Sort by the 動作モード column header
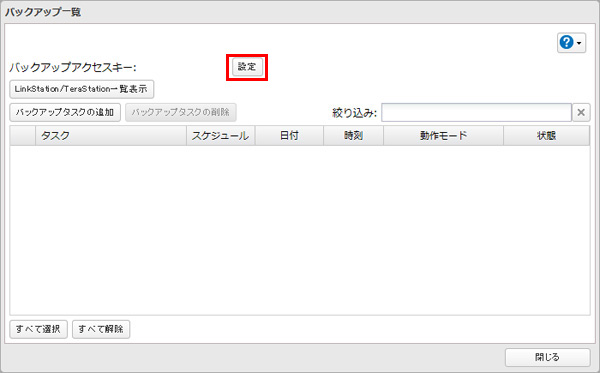The height and width of the screenshot is (373, 600). click(x=443, y=136)
